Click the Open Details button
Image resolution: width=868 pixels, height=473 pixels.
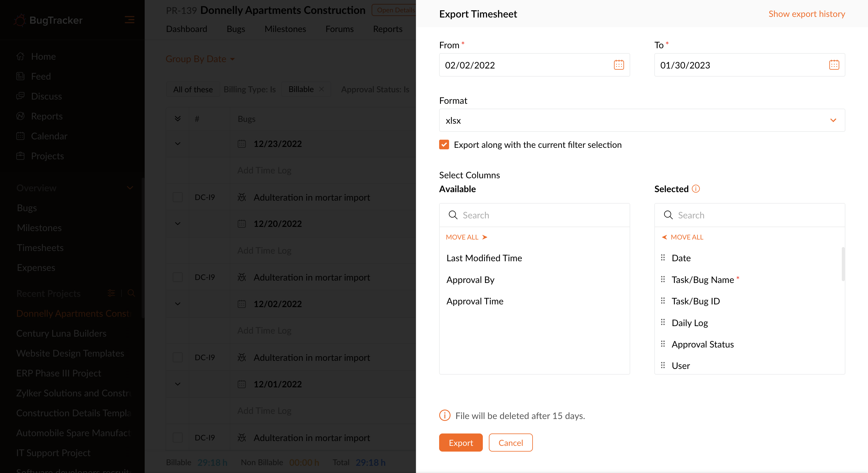tap(394, 10)
